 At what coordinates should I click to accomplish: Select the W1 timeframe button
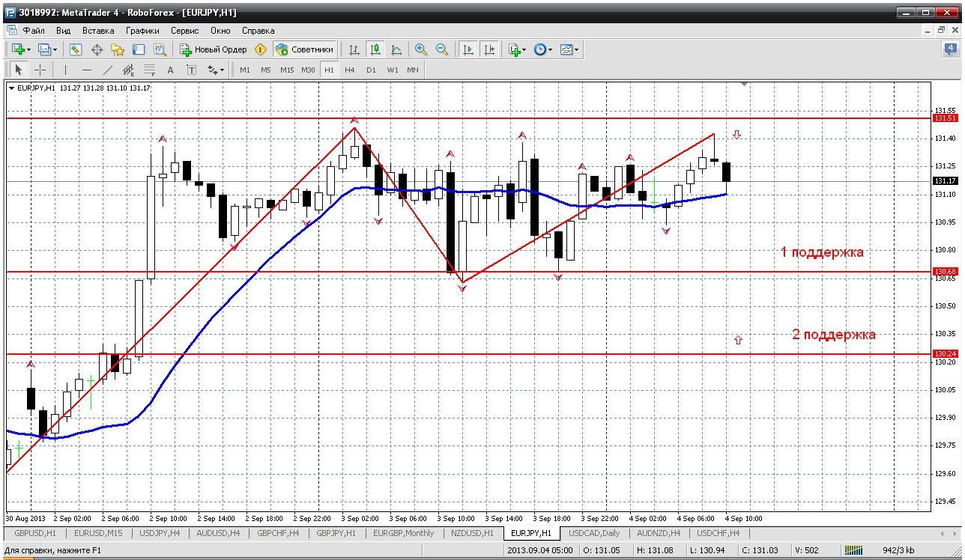point(393,70)
